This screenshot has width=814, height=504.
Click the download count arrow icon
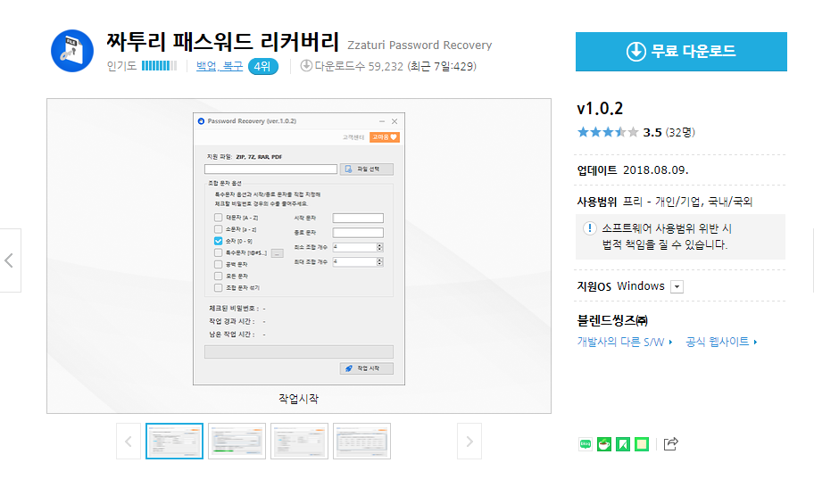pyautogui.click(x=306, y=66)
